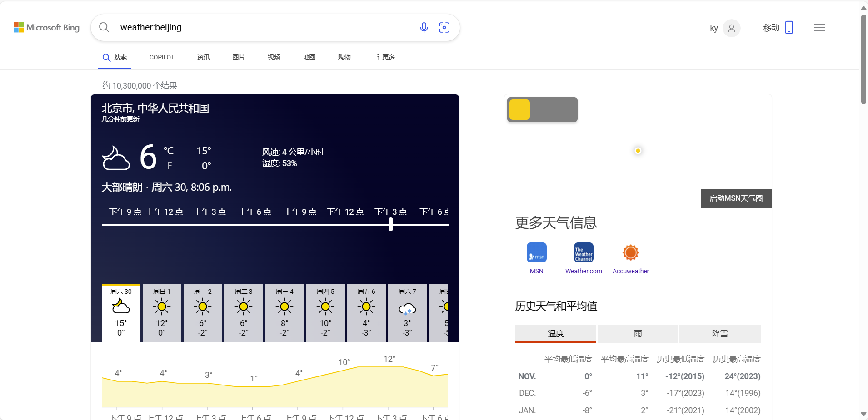Select forecast day 周日 1

point(162,313)
